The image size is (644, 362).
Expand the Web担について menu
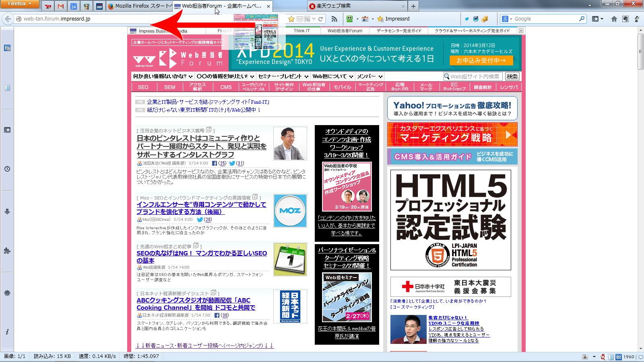tap(333, 76)
